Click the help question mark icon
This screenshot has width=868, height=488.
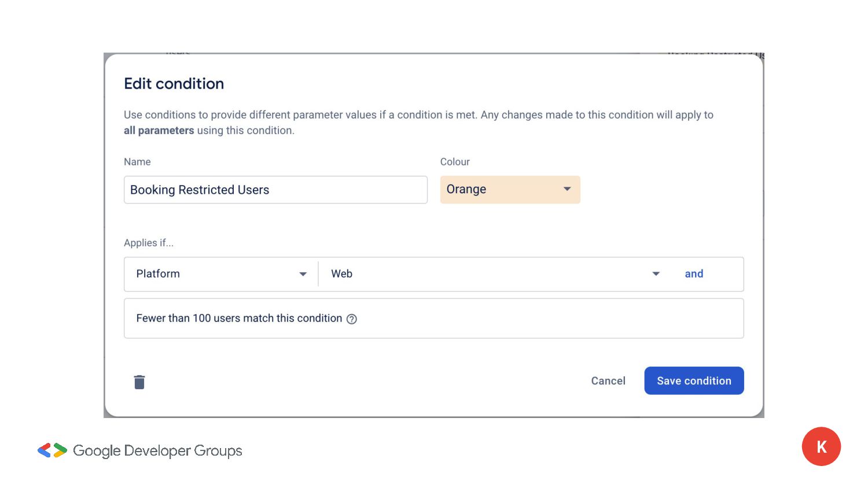click(x=351, y=319)
